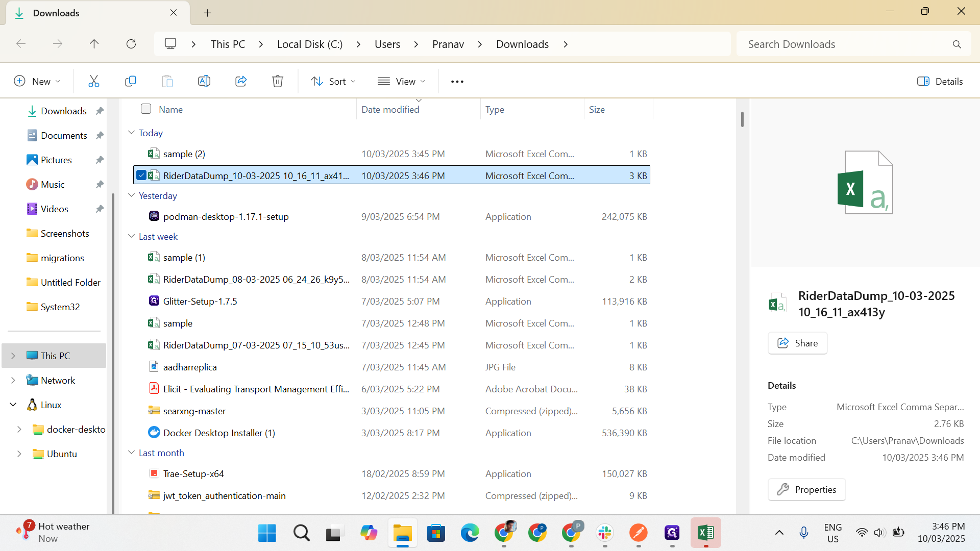Expand This PC in navigation pane
Viewport: 980px width, 551px height.
(x=13, y=356)
